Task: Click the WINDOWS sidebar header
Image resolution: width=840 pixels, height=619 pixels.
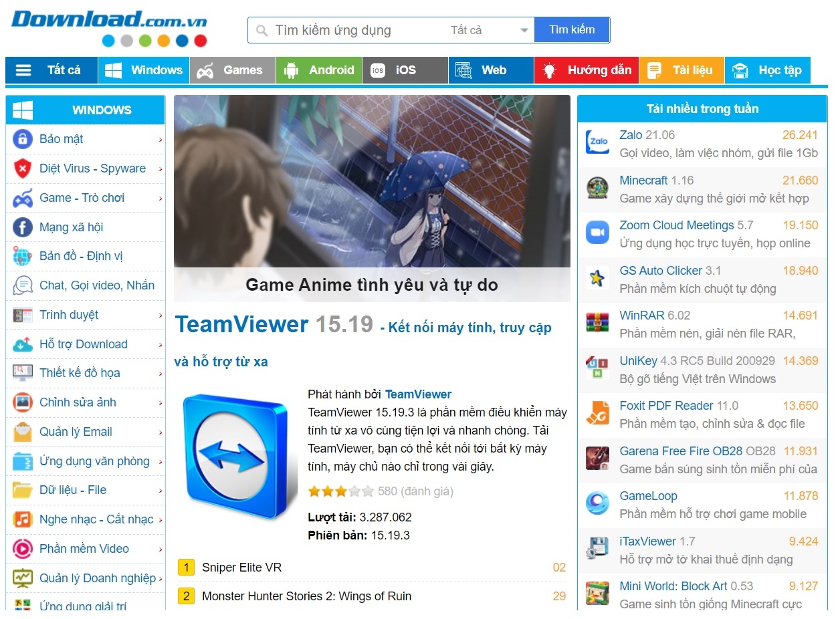Action: [x=85, y=110]
